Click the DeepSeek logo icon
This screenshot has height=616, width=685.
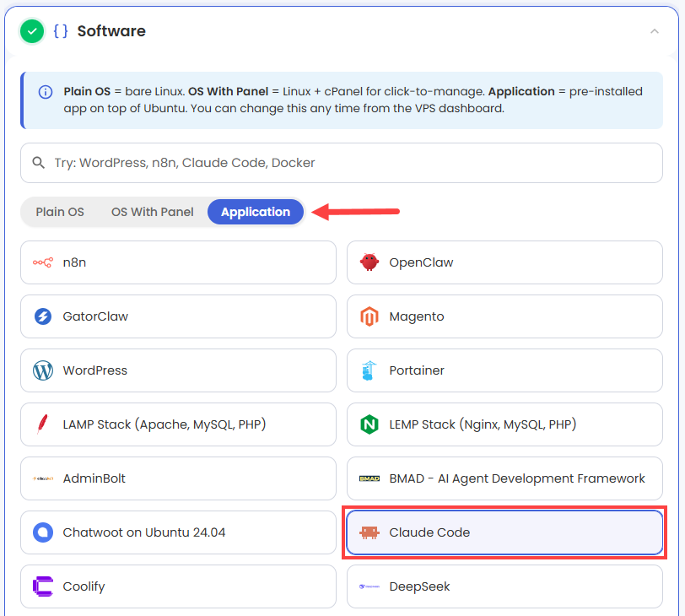(369, 586)
